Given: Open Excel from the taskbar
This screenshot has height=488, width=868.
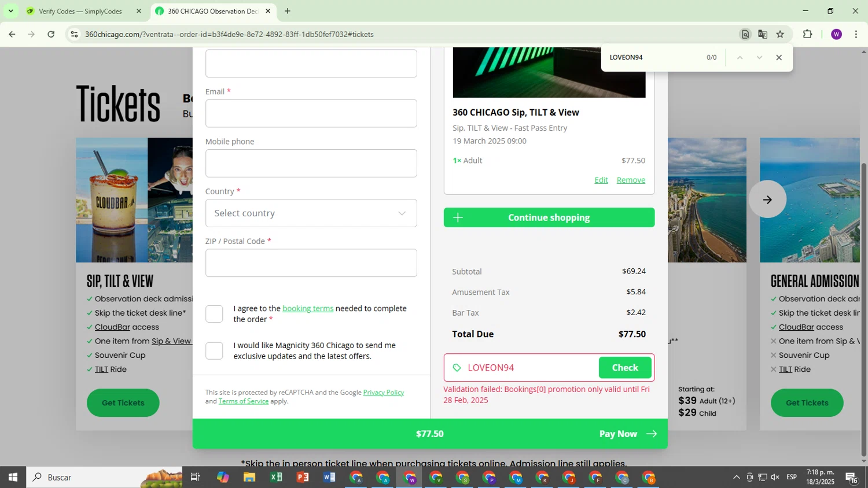Looking at the screenshot, I should 276,478.
